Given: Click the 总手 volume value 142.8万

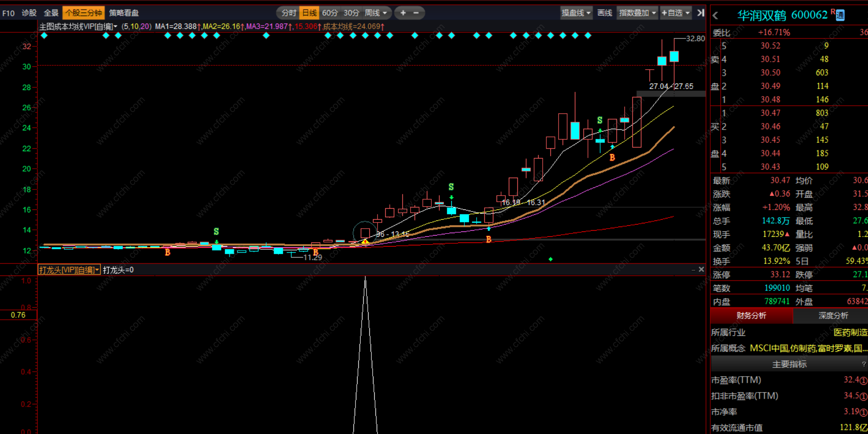Looking at the screenshot, I should pyautogui.click(x=775, y=221).
